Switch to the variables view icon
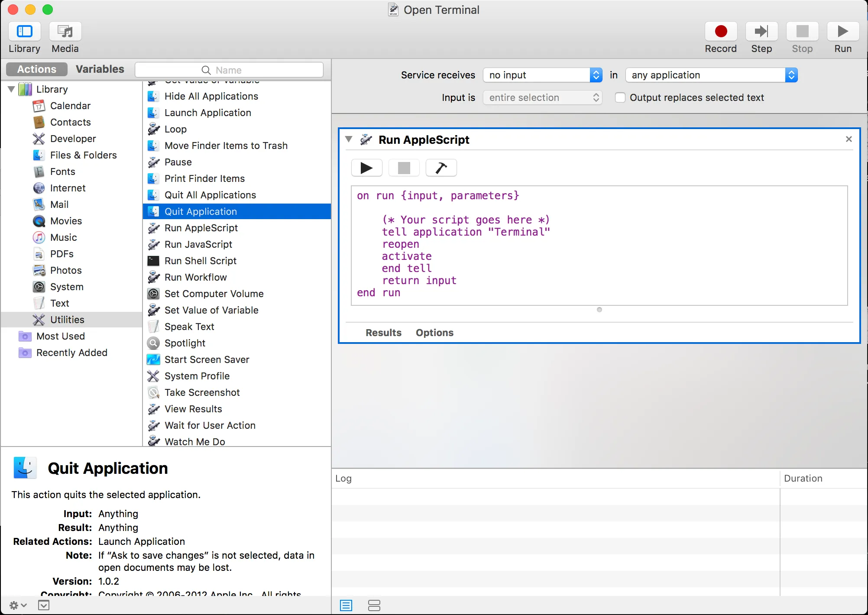The width and height of the screenshot is (868, 615). click(x=374, y=605)
